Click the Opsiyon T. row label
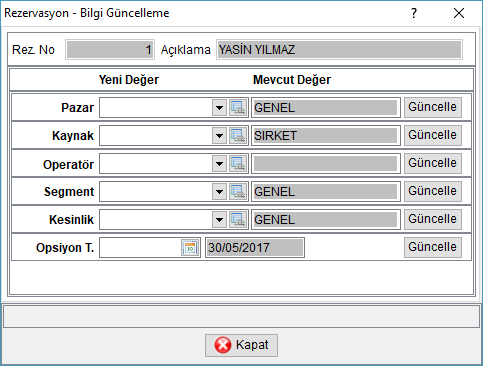483x366 pixels. [65, 248]
